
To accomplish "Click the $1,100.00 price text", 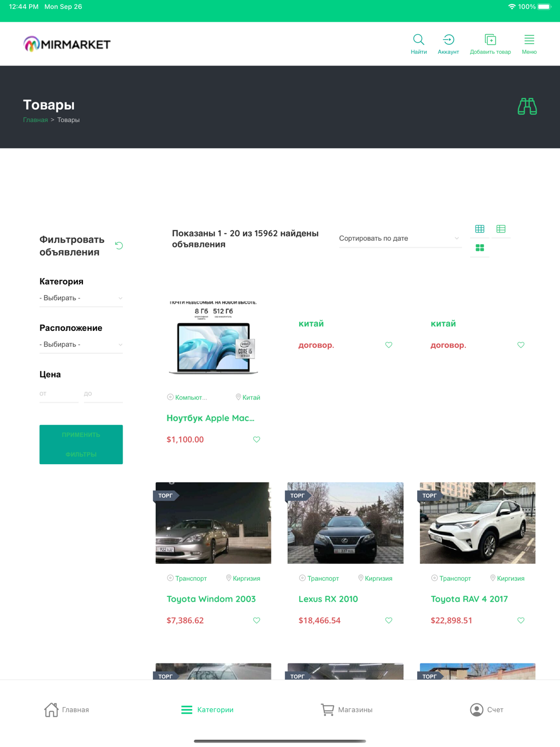I will tap(185, 440).
